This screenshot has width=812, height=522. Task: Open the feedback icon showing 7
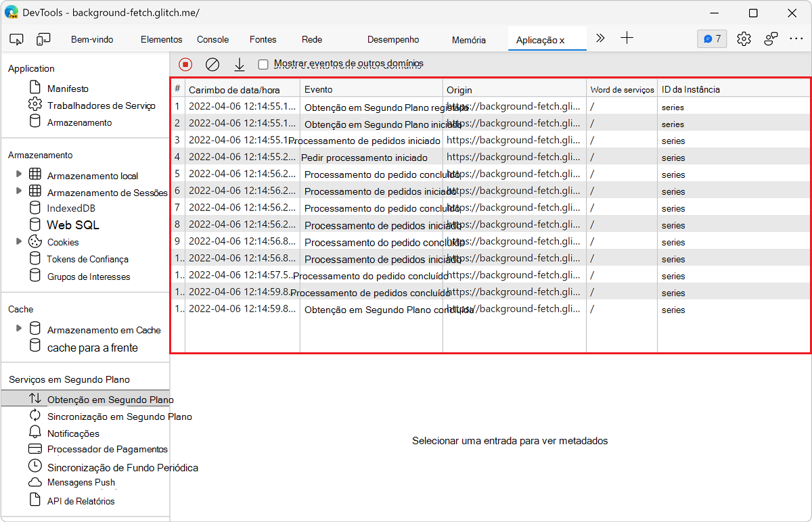pyautogui.click(x=711, y=39)
